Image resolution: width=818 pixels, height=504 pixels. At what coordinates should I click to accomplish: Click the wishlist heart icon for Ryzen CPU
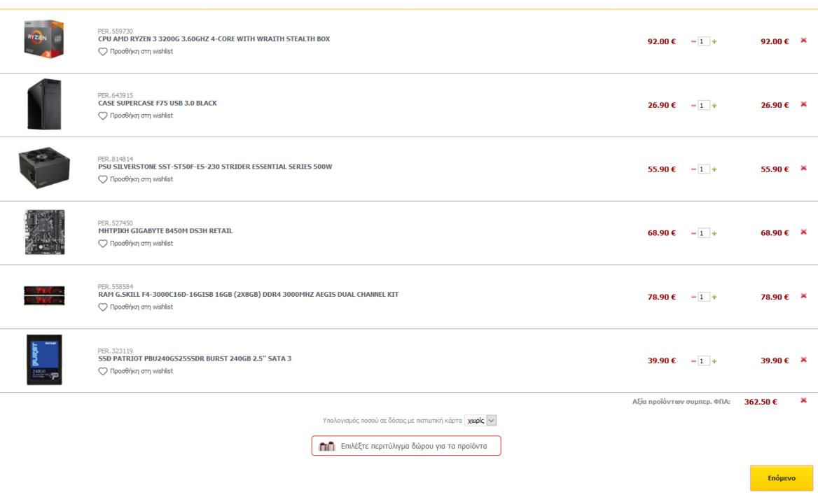(103, 52)
